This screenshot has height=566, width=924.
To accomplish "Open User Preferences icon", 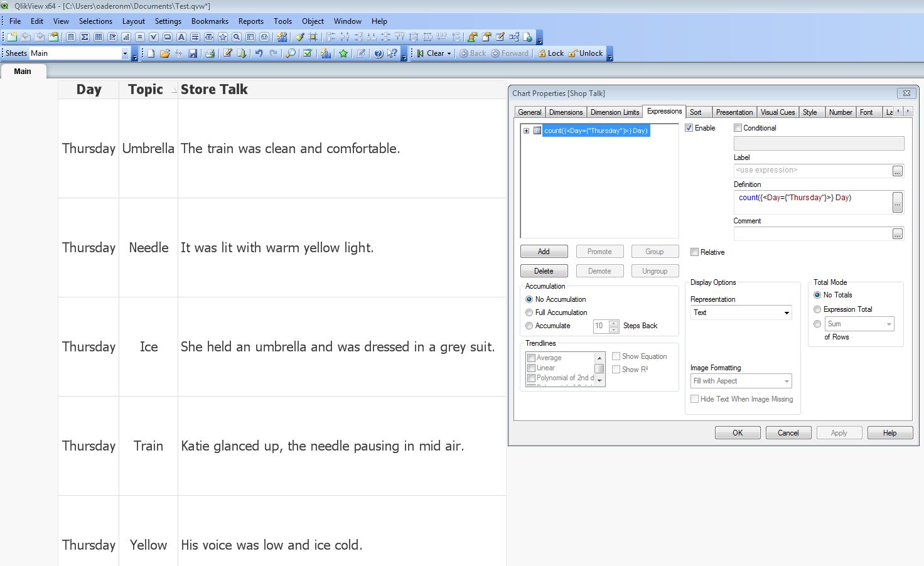I will (x=472, y=37).
